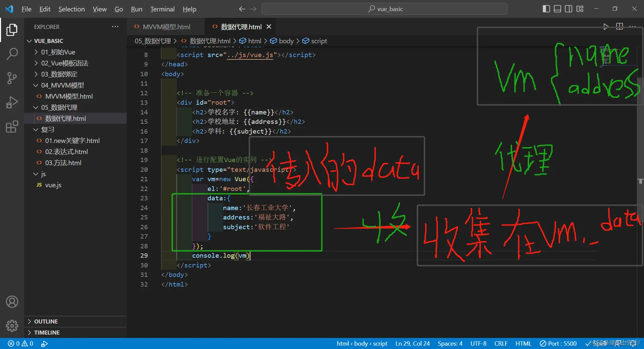
Task: Open the File menu
Action: (26, 9)
